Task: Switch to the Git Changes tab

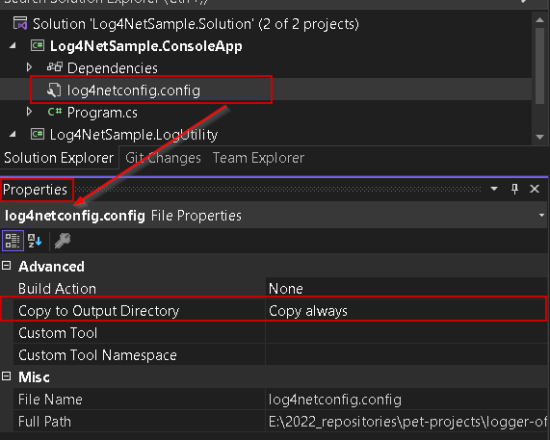Action: pos(163,158)
